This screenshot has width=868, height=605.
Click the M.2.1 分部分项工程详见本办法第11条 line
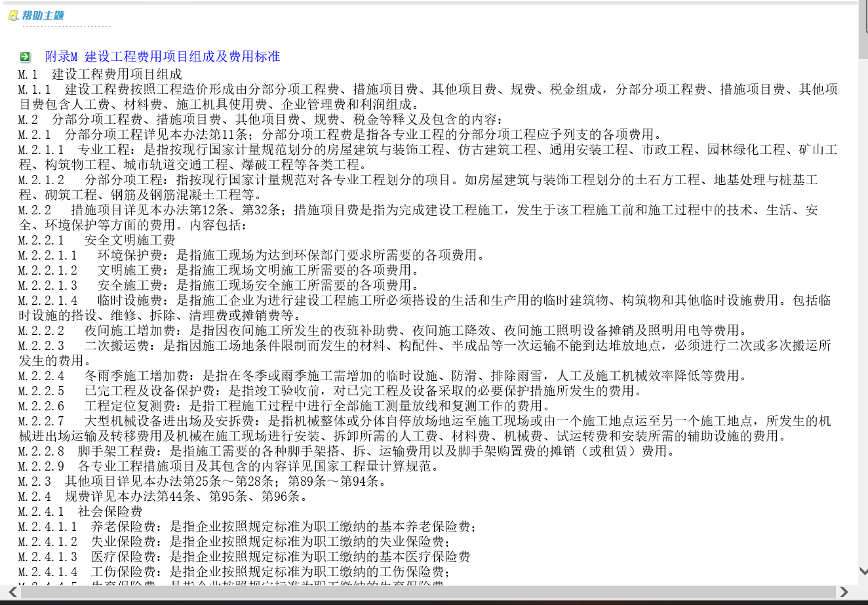click(340, 135)
